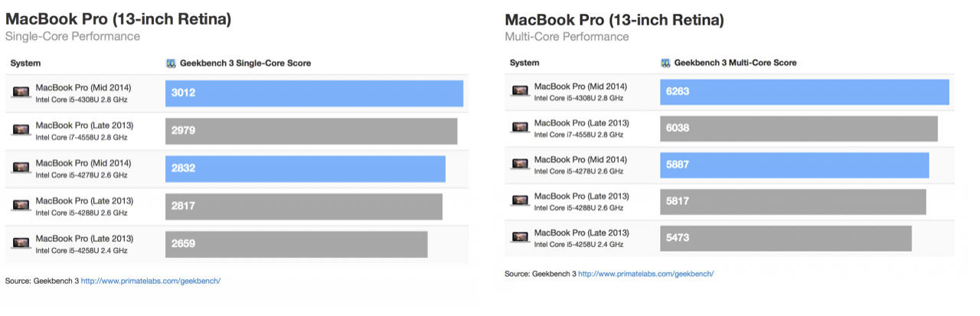Click laptop icon for i5-4308U in multi-core table

521,92
